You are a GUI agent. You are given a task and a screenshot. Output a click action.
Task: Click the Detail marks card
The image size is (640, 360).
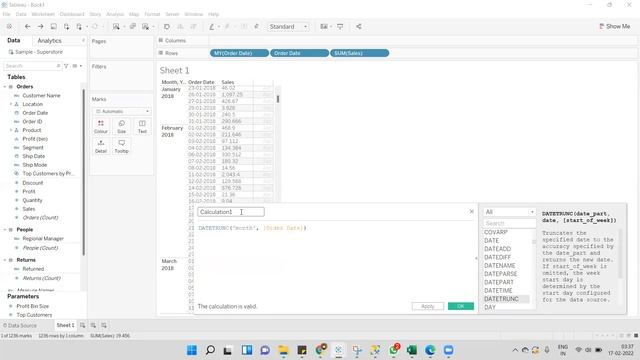click(x=101, y=146)
